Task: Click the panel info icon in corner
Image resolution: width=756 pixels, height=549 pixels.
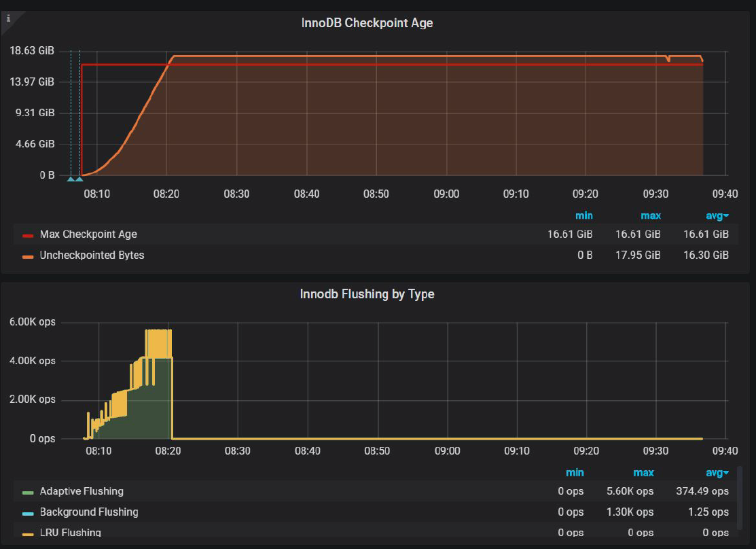Action: pyautogui.click(x=7, y=19)
